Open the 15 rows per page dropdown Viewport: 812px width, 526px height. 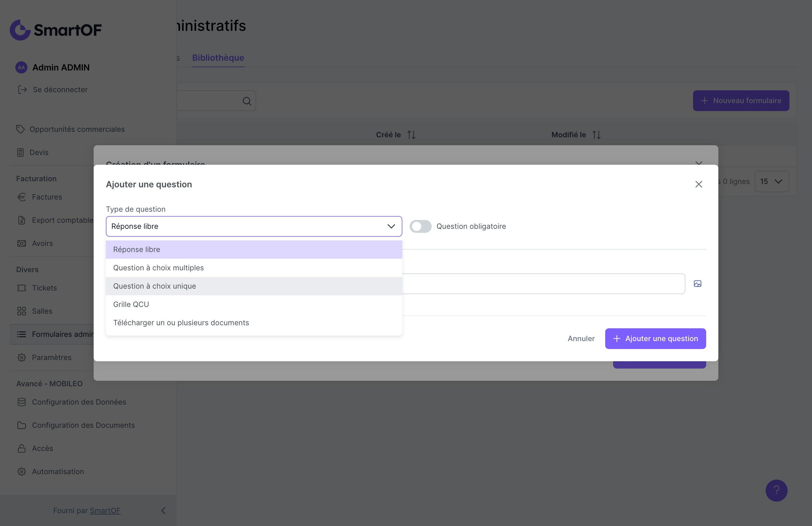[x=771, y=182]
